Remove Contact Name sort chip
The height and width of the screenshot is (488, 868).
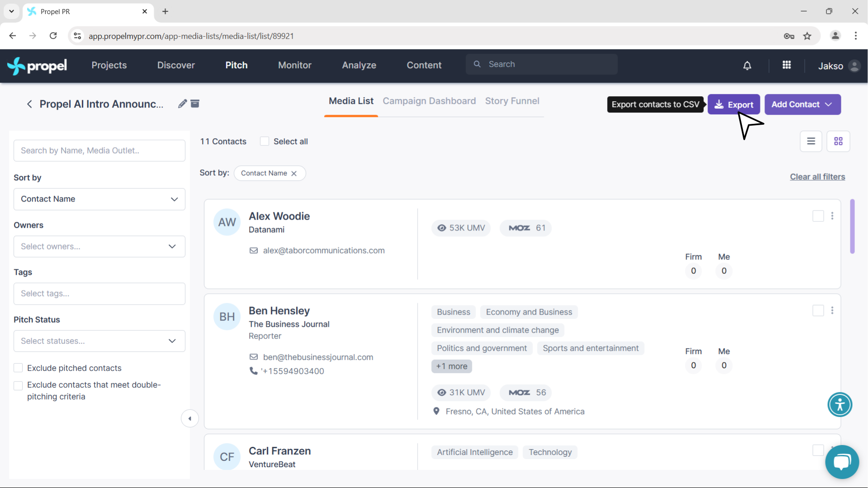pyautogui.click(x=294, y=174)
